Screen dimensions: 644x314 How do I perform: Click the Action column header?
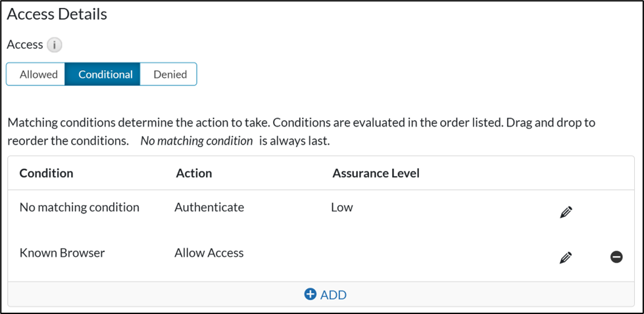pyautogui.click(x=194, y=173)
